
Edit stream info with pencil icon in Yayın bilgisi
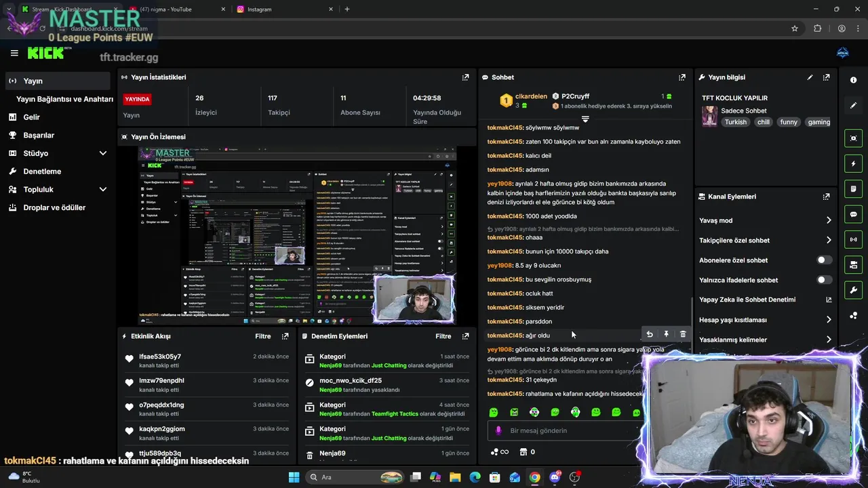tap(810, 77)
